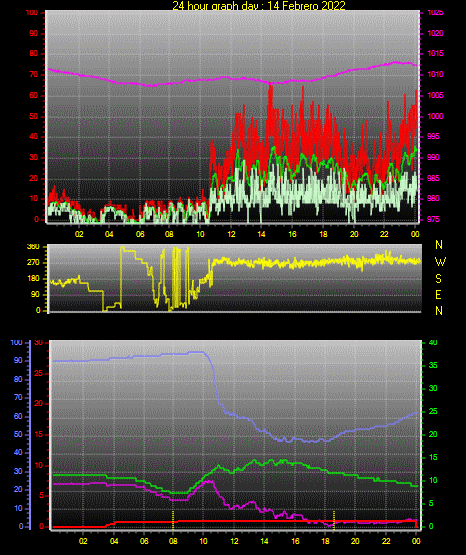Click the green 35 label on the temperature axis

tap(433, 365)
